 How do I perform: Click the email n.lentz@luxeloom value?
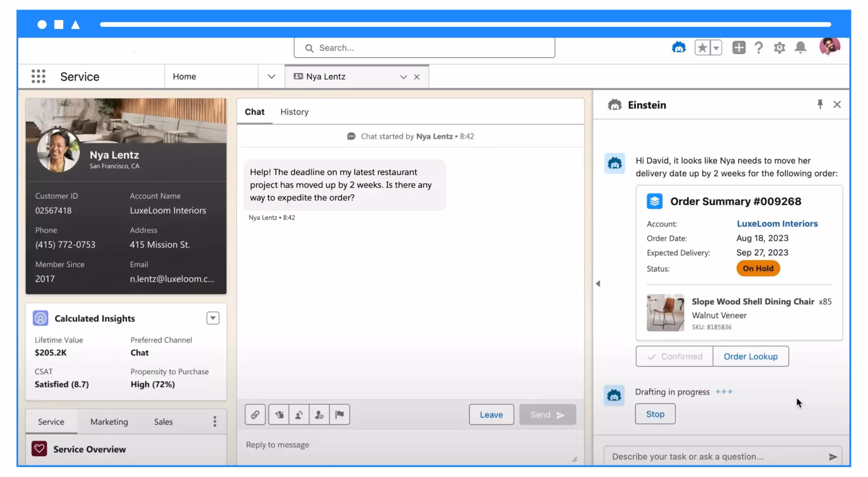tap(172, 279)
